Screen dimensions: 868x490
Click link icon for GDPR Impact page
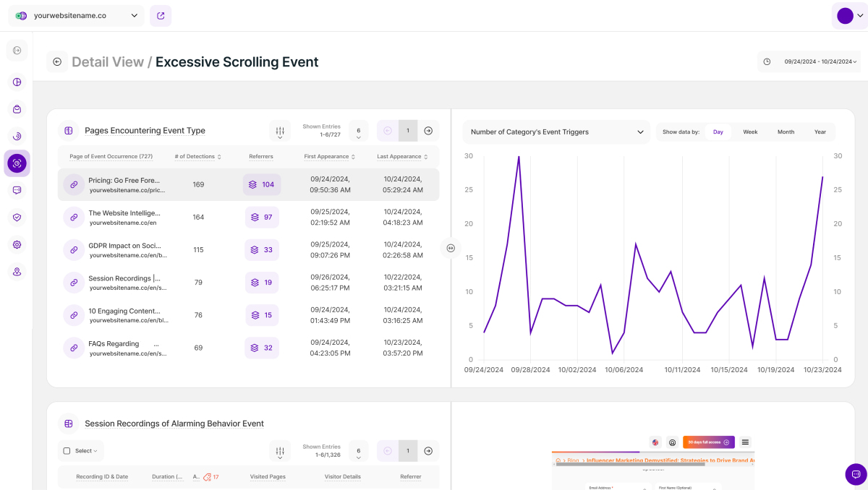click(74, 250)
